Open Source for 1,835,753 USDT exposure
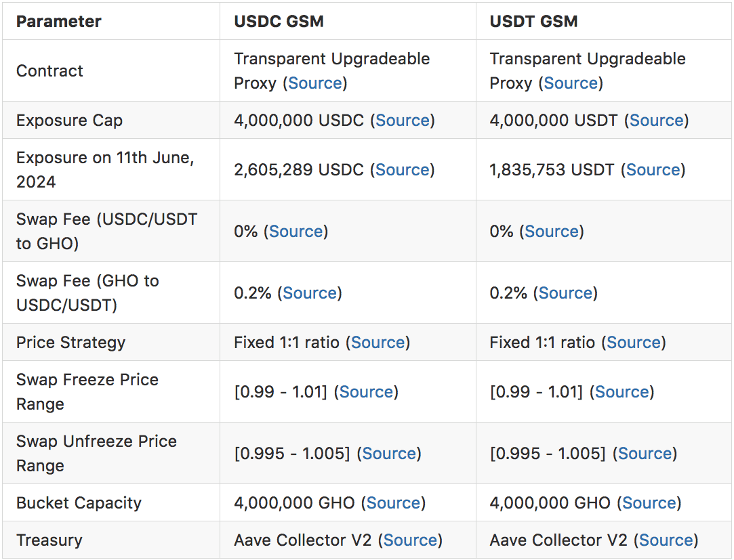Image resolution: width=734 pixels, height=560 pixels. [653, 169]
